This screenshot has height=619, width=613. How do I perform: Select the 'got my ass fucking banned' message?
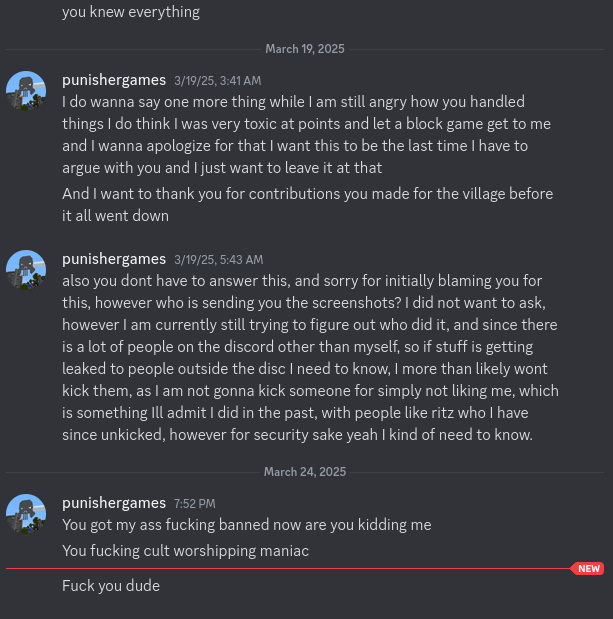point(247,525)
